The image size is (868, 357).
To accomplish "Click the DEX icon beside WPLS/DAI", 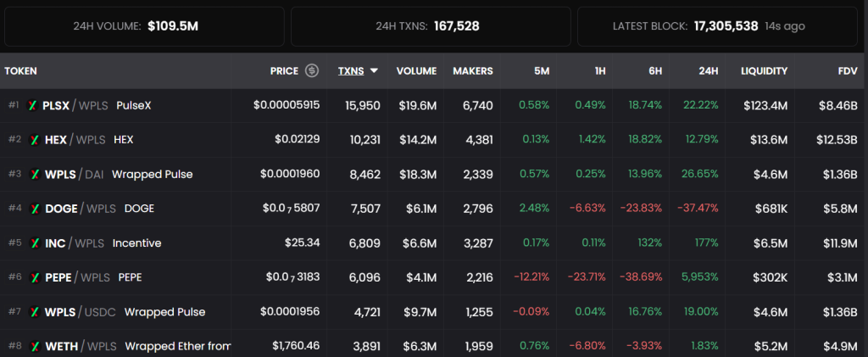I will 35,175.
